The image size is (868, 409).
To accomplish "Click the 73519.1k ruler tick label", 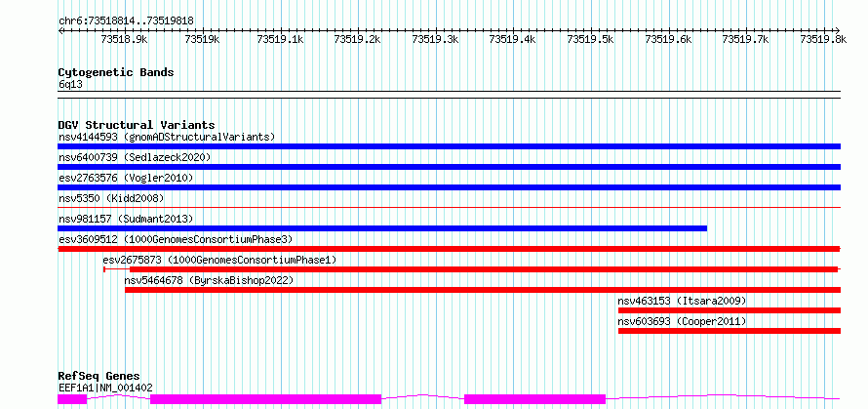I will pos(281,39).
